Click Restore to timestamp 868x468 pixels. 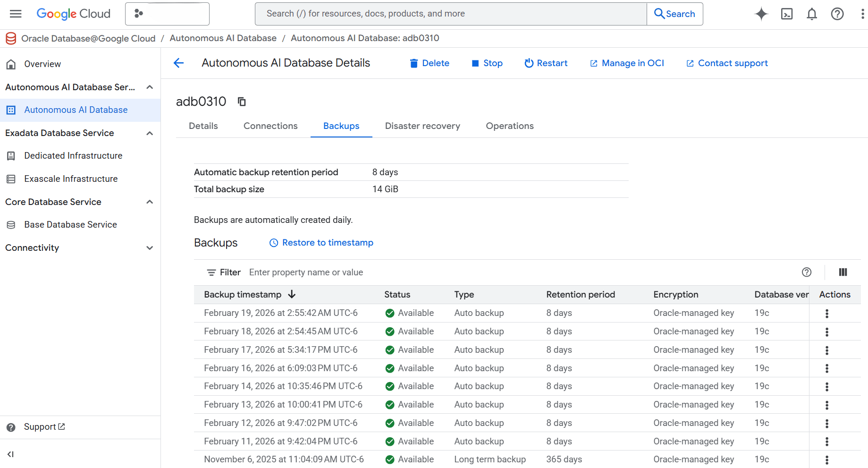(320, 242)
